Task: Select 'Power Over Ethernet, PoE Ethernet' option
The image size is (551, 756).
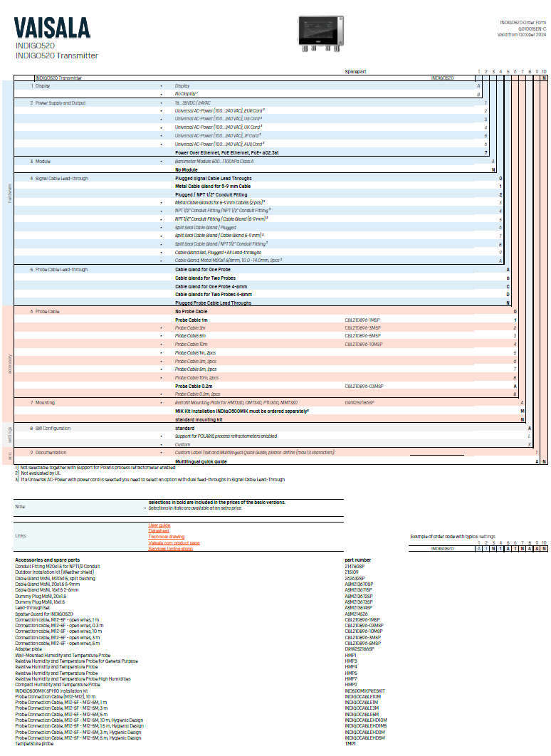Action: [226, 153]
